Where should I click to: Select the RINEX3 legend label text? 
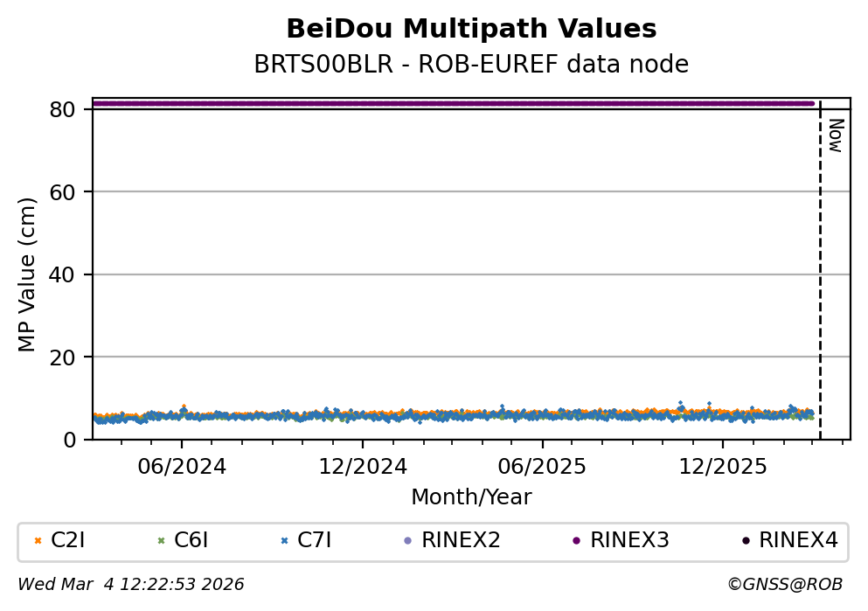[629, 541]
